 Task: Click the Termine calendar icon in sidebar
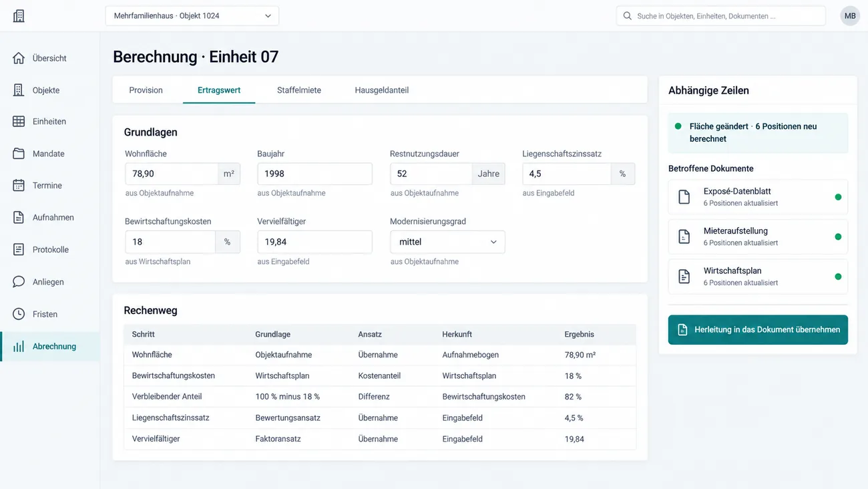tap(19, 186)
